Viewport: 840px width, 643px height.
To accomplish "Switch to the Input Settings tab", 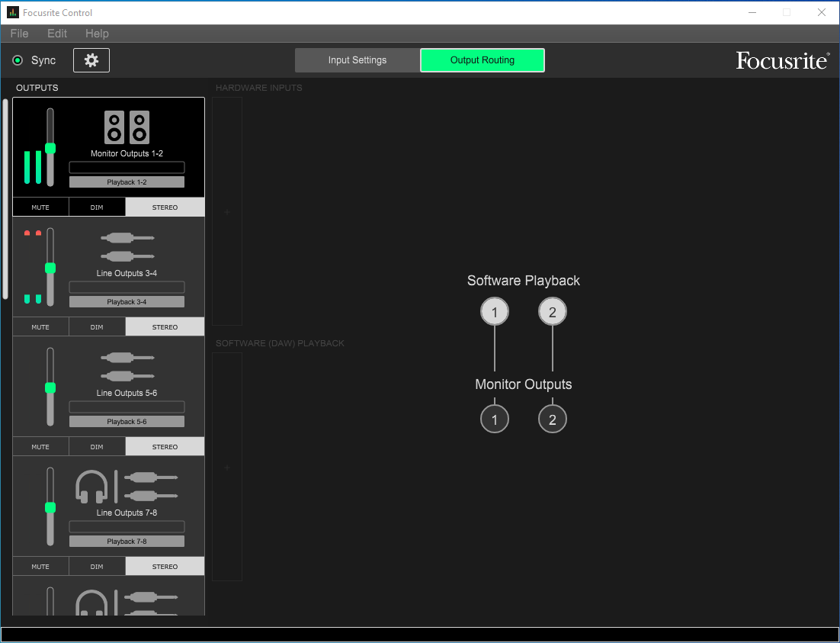I will (x=357, y=60).
